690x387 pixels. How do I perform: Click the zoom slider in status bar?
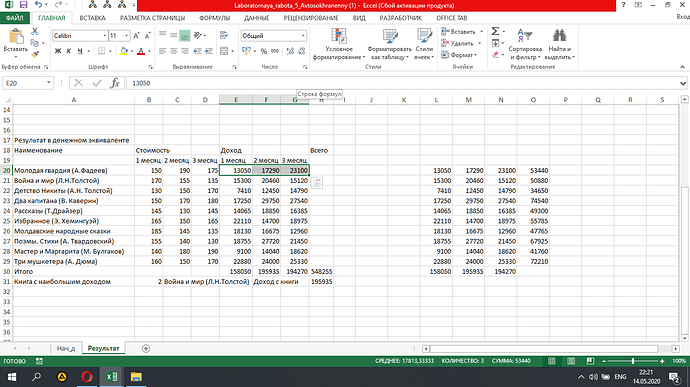[633, 361]
